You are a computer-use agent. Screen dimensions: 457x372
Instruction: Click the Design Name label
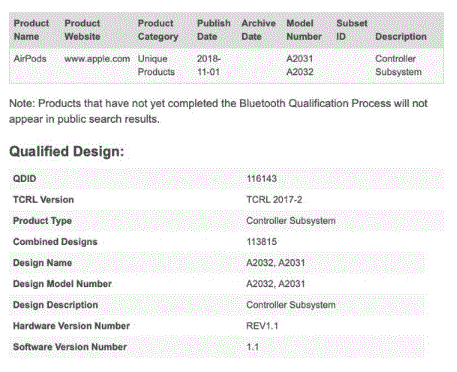click(x=42, y=263)
